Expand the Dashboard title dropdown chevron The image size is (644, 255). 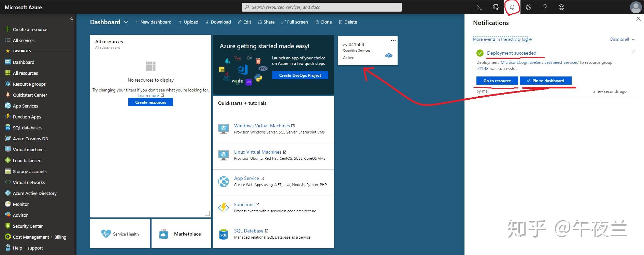(x=126, y=22)
